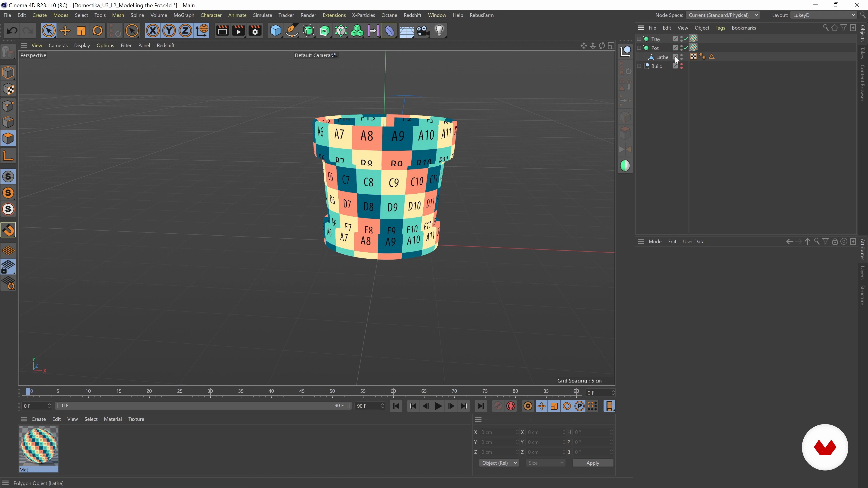This screenshot has width=868, height=488.
Task: Open Node Space dropdown
Action: (x=722, y=15)
